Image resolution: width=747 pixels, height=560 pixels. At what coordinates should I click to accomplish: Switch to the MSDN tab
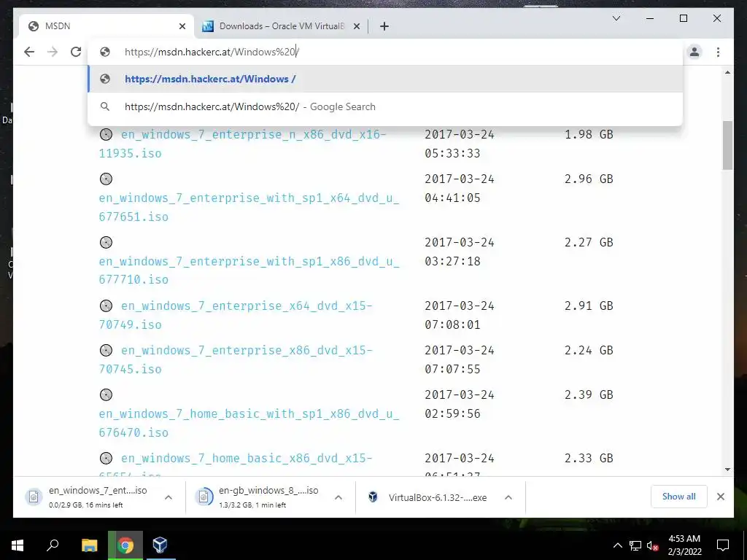tap(107, 26)
